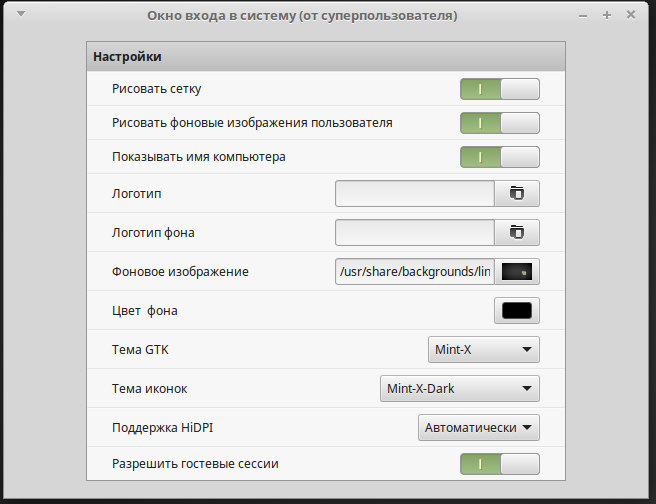Open the Тема GTK dropdown
656x504 pixels.
(483, 350)
